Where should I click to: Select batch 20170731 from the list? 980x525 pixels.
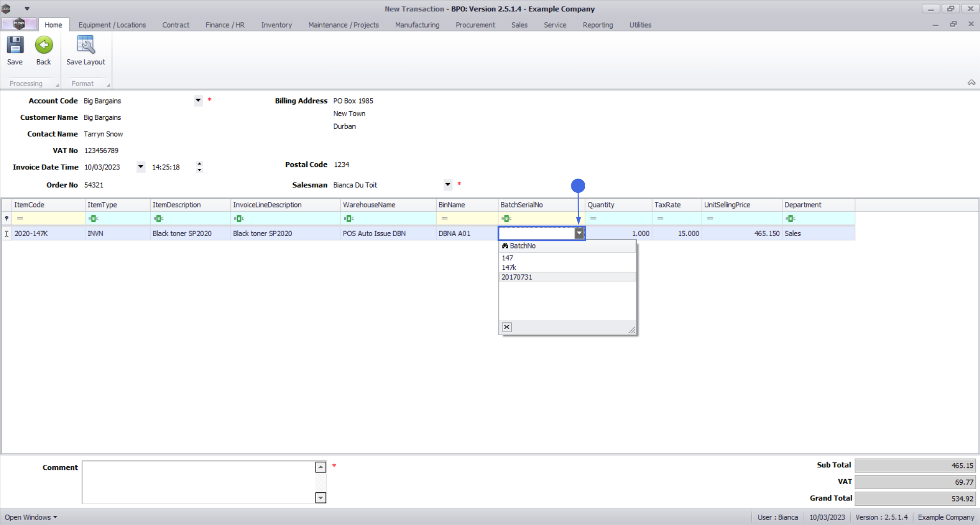567,277
